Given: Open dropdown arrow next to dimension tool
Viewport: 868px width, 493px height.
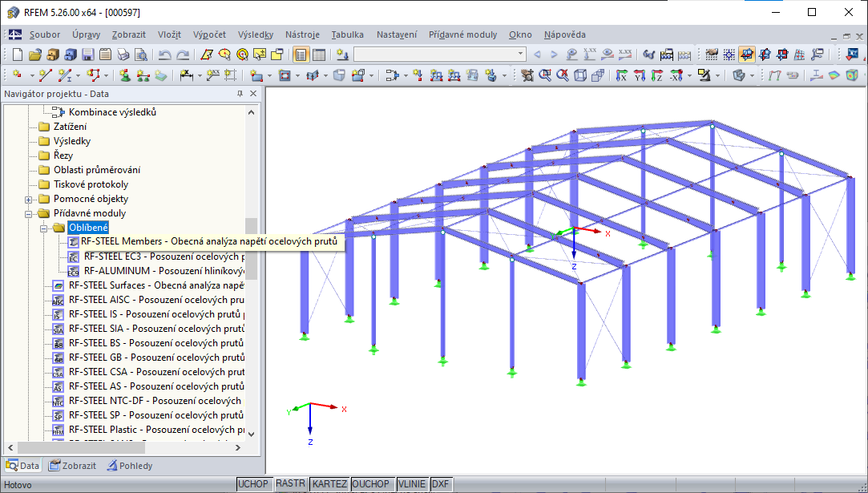Looking at the screenshot, I should pyautogui.click(x=199, y=75).
